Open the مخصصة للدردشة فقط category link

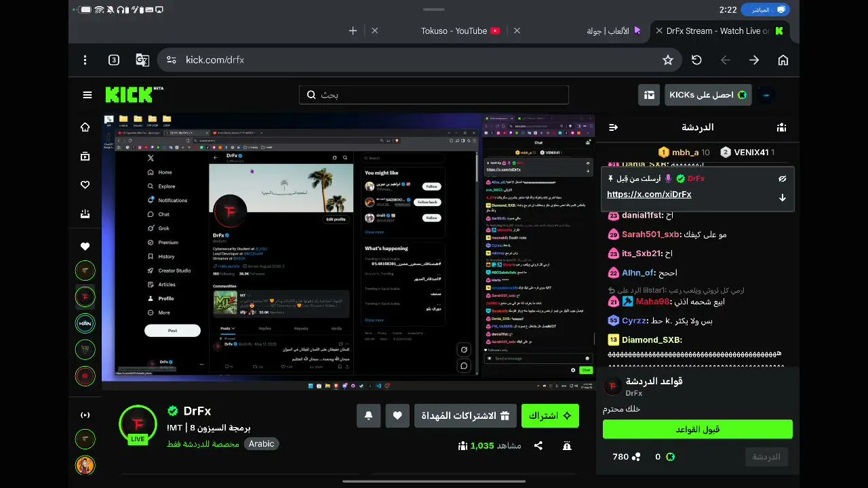203,444
